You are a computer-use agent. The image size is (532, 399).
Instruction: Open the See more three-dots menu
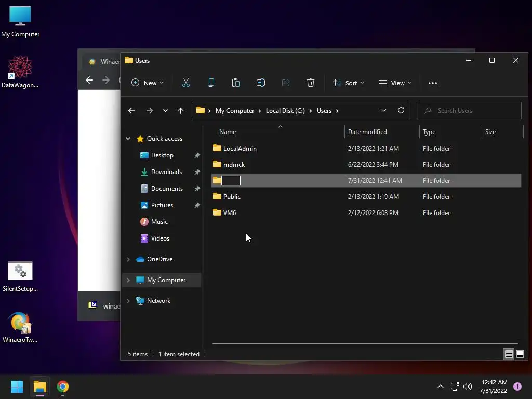[433, 83]
